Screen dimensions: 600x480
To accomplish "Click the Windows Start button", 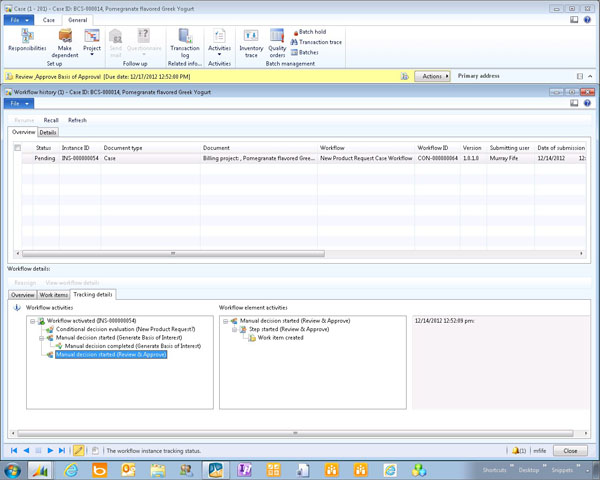I will 12,470.
